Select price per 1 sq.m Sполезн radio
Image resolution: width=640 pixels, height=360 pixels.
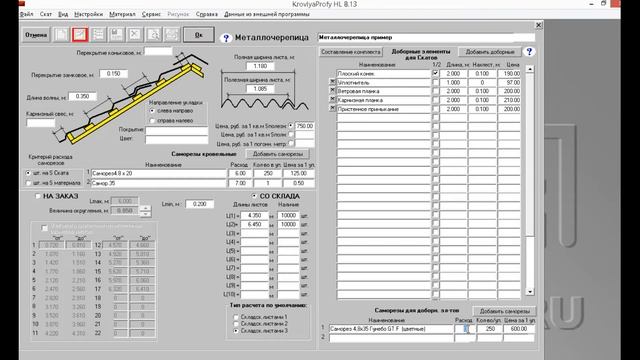pos(291,126)
